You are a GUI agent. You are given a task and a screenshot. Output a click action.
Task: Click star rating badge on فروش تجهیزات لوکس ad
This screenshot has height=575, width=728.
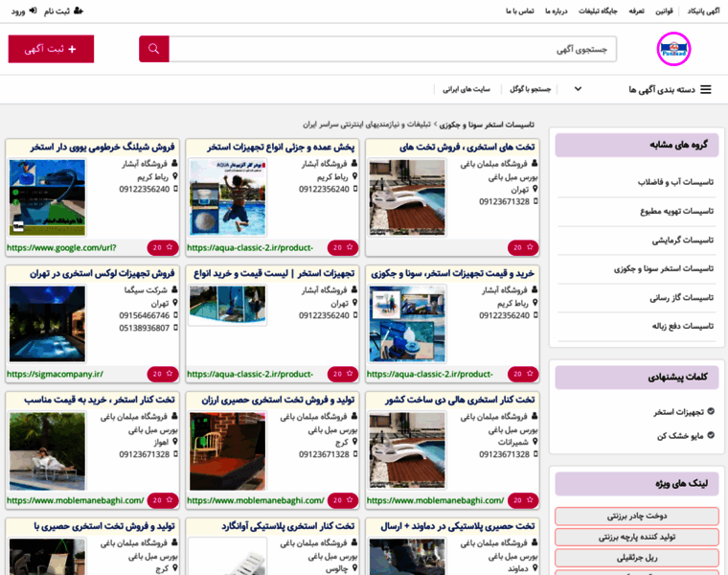pyautogui.click(x=163, y=374)
